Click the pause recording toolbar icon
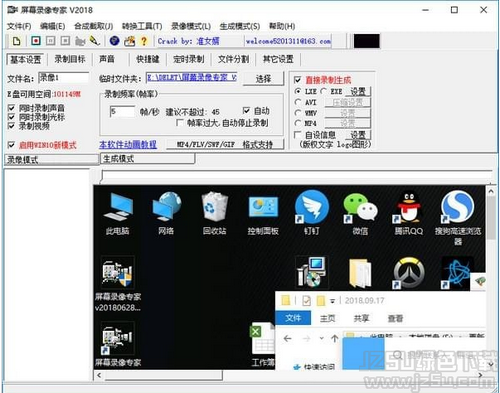500x393 pixels. tap(50, 41)
